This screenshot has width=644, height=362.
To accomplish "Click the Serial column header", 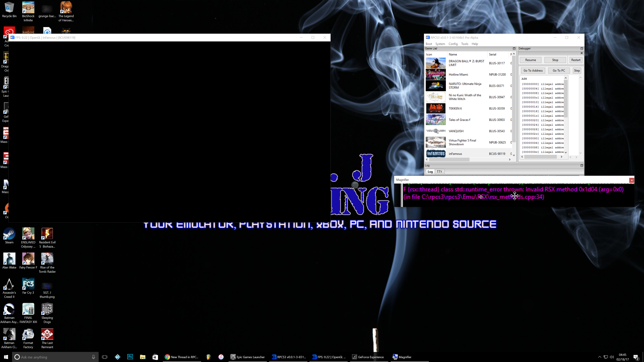I will pos(492,54).
